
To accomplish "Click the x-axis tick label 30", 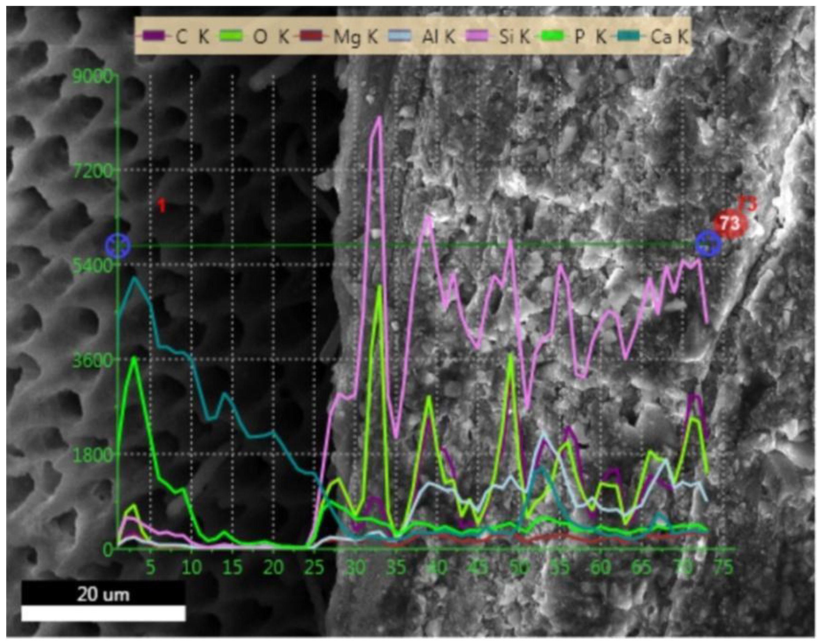I will pos(356,567).
